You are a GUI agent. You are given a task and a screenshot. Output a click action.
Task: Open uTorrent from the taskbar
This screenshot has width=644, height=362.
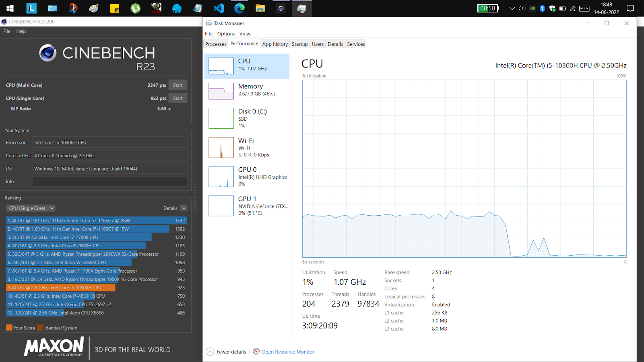(x=136, y=8)
